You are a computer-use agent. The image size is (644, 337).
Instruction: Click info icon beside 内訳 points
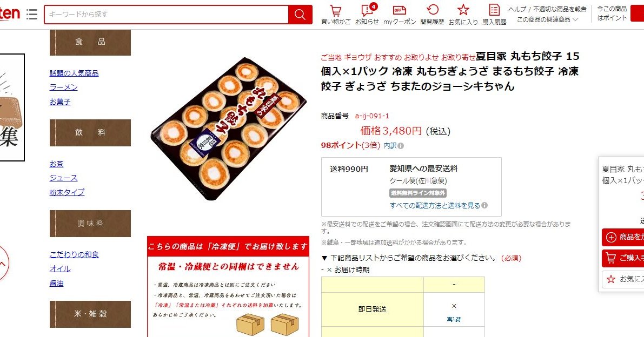click(401, 145)
